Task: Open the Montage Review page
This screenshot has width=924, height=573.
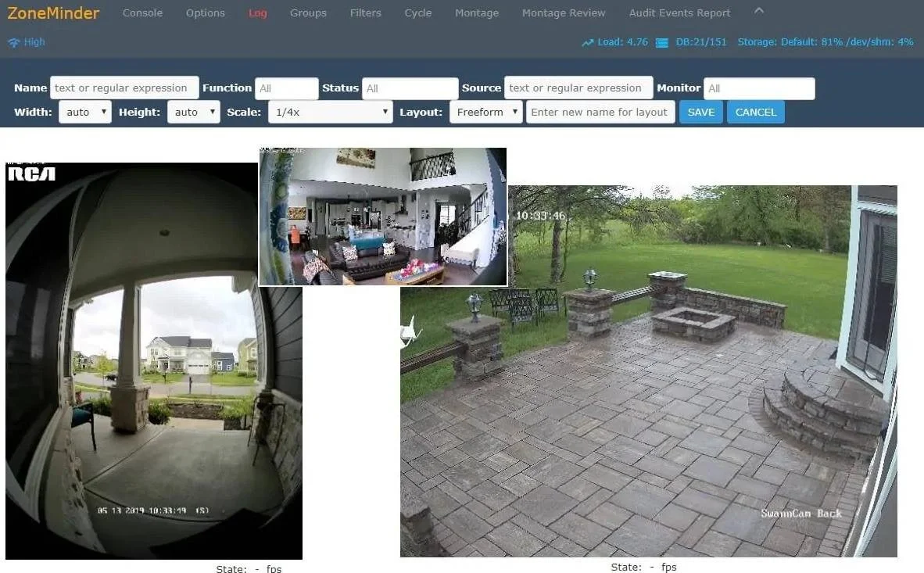Action: tap(564, 13)
